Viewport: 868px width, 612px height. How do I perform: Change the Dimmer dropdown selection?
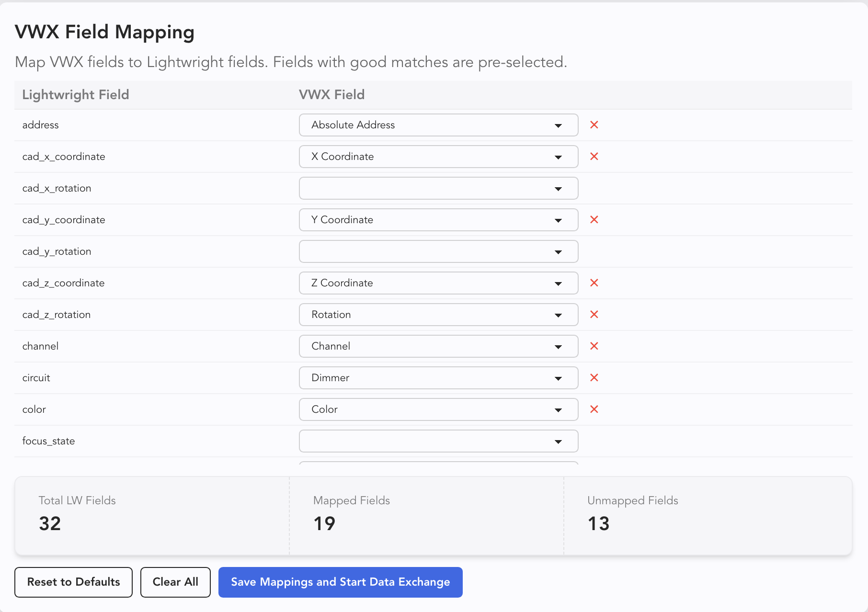coord(438,378)
